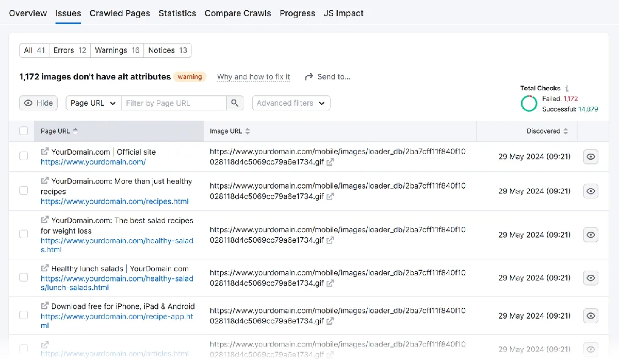Image resolution: width=619 pixels, height=364 pixels.
Task: Hide the issue for the recipe-app.html row
Action: [x=591, y=316]
